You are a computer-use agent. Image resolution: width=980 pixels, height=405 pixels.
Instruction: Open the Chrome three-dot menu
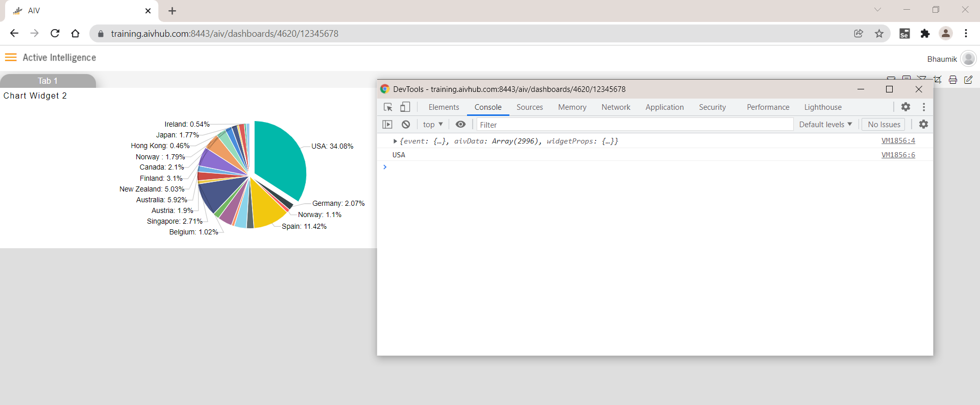(x=966, y=33)
